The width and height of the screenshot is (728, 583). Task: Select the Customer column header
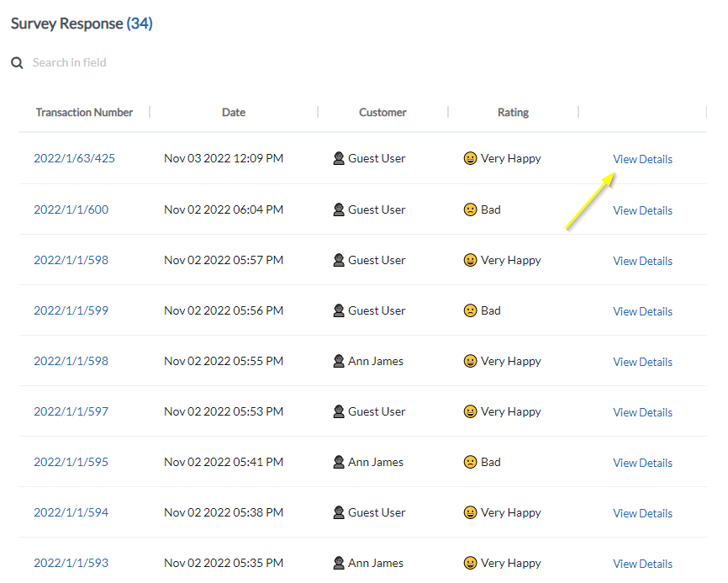[382, 113]
